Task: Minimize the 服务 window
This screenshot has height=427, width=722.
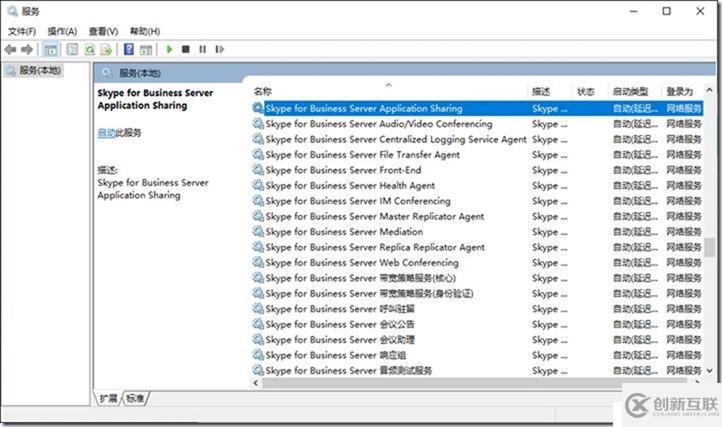Action: [x=634, y=11]
